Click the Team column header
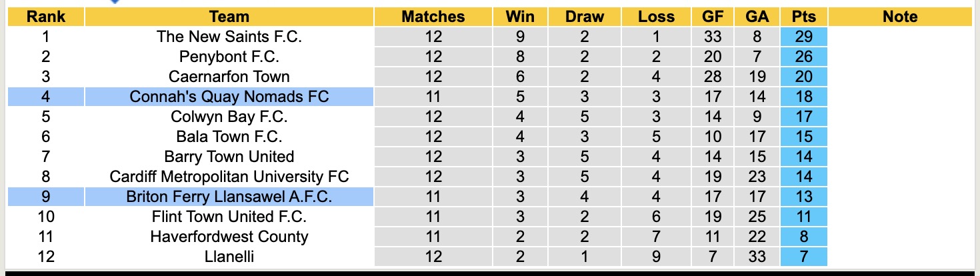This screenshot has height=276, width=980. [x=229, y=17]
